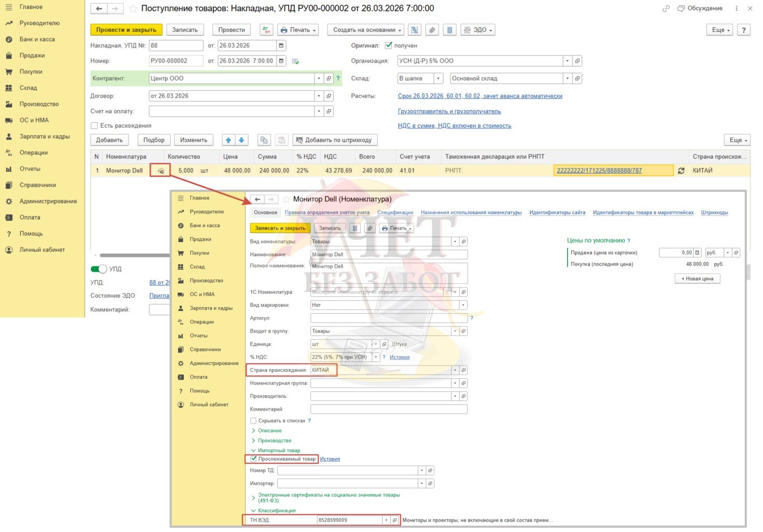Expand the Контрагент dropdown list
The width and height of the screenshot is (763, 532).
coord(319,78)
